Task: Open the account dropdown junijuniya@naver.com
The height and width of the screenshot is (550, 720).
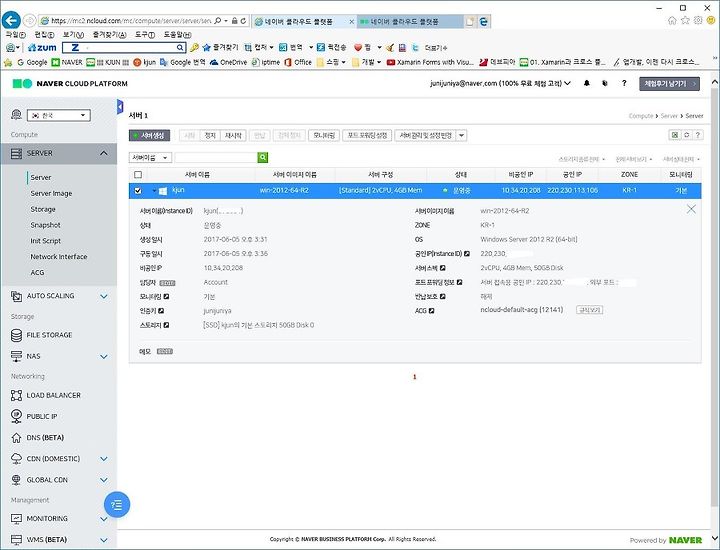Action: pos(501,83)
